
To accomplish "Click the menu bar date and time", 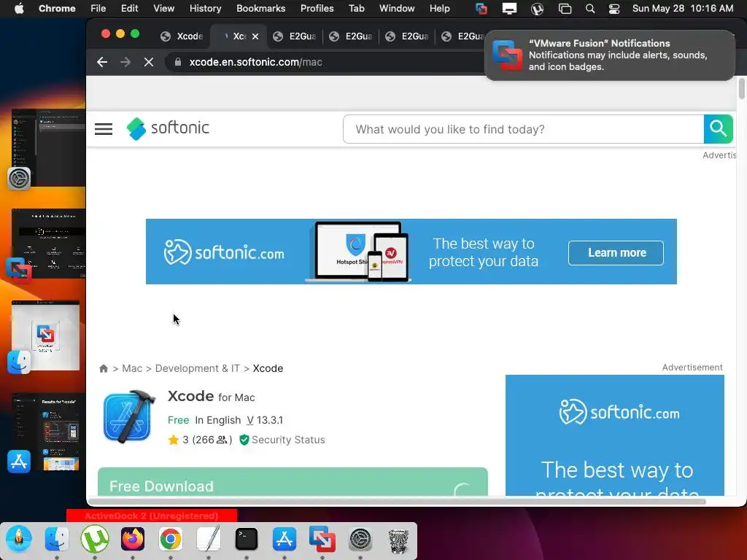I will point(683,9).
